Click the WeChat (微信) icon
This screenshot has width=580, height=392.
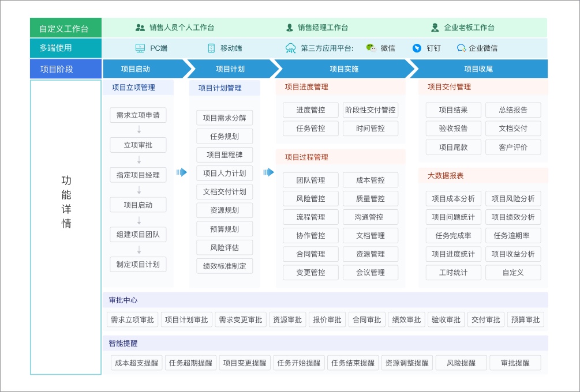point(370,49)
